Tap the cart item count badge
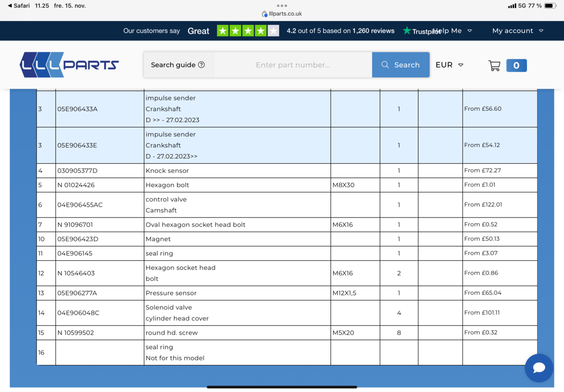The image size is (564, 392). coord(516,66)
